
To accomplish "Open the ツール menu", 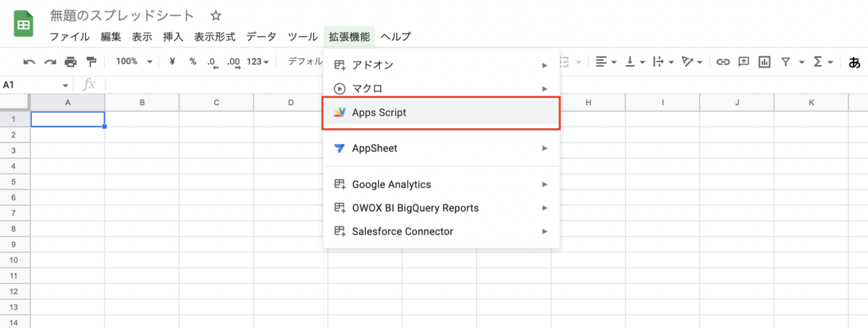I will [x=302, y=36].
